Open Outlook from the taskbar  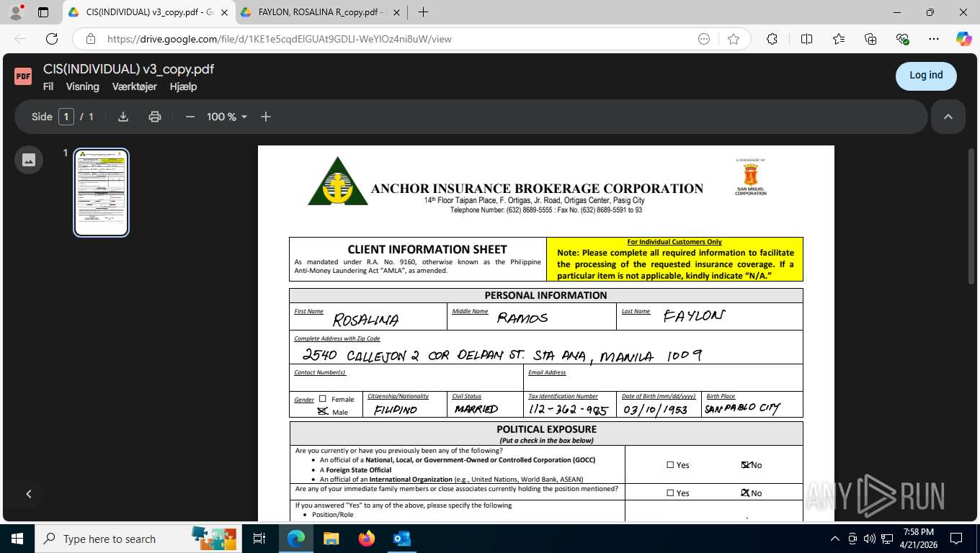click(x=401, y=539)
